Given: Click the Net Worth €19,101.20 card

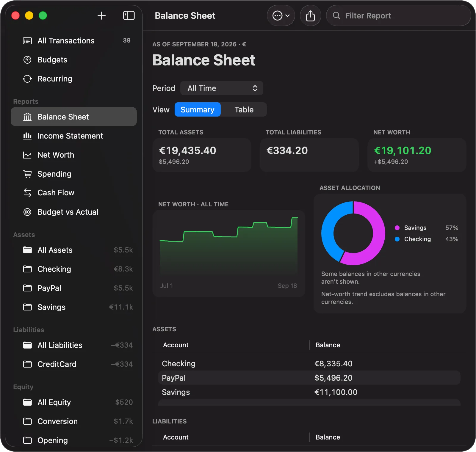Looking at the screenshot, I should point(417,155).
